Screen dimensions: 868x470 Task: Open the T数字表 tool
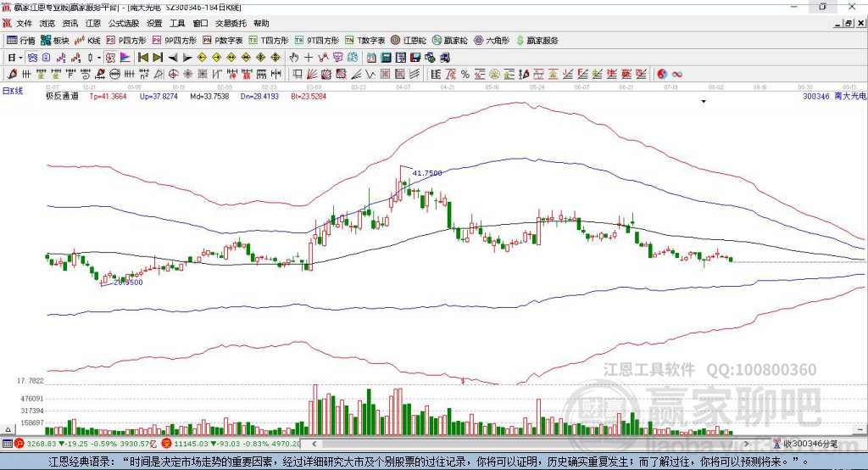coord(364,41)
